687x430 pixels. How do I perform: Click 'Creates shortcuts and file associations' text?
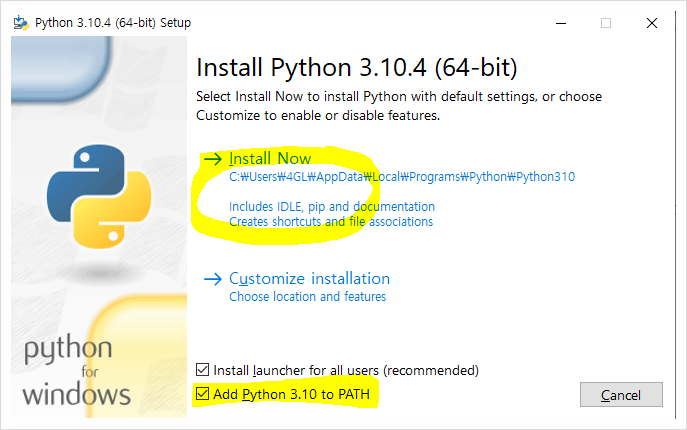click(x=331, y=221)
